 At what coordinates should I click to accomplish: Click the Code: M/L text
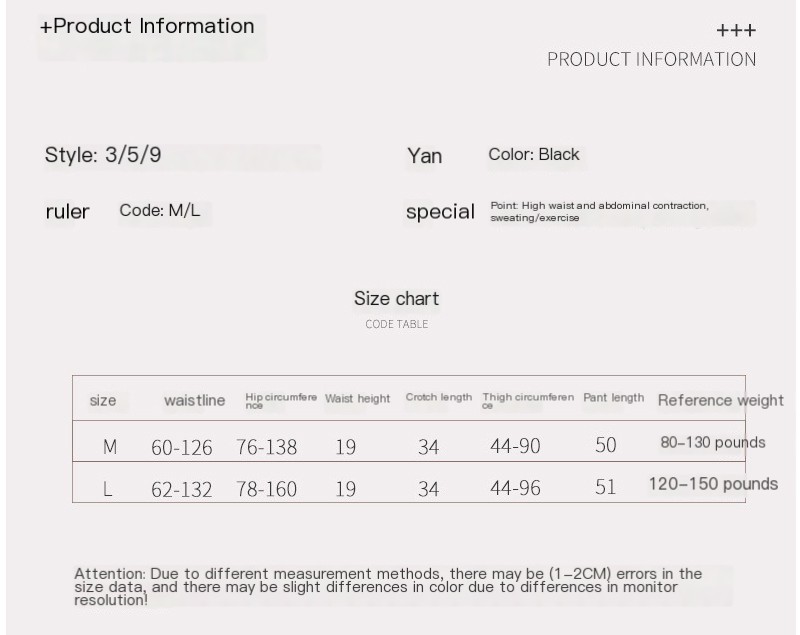click(x=160, y=210)
